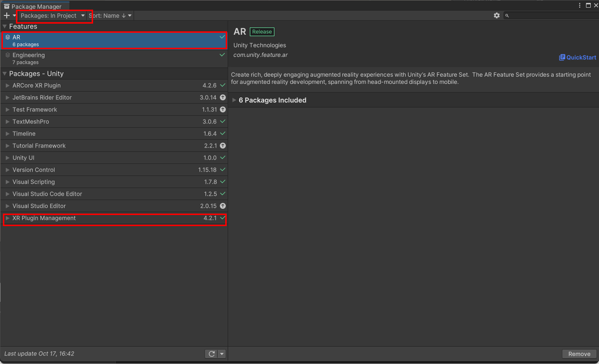Screen dimensions: 599x364
Task: Click Test Framework update available icon
Action: point(222,109)
